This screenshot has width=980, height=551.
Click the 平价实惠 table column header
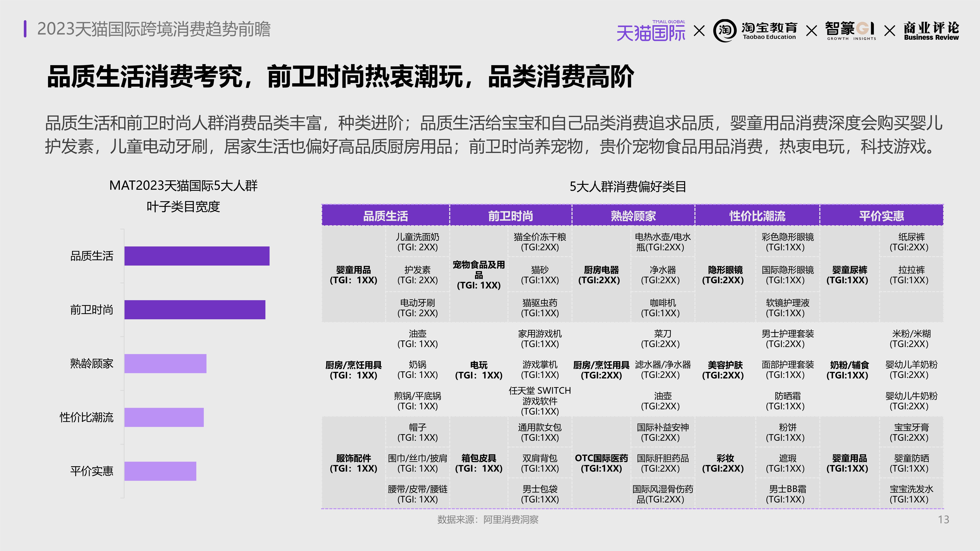point(881,216)
